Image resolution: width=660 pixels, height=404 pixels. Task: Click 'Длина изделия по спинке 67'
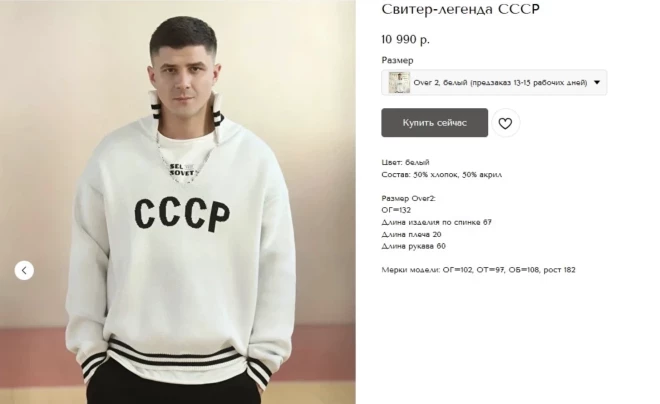coord(436,222)
